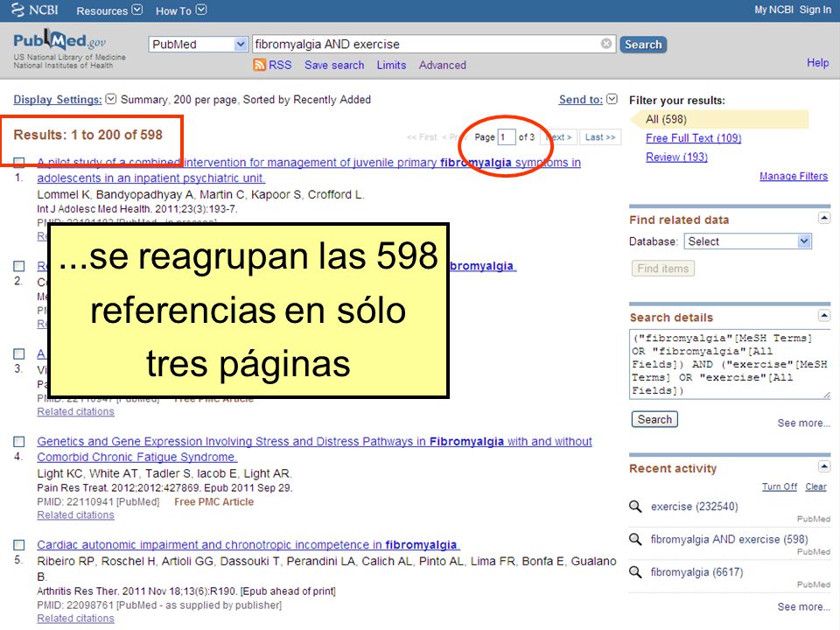The width and height of the screenshot is (840, 630).
Task: Open the Limits page
Action: [x=391, y=65]
